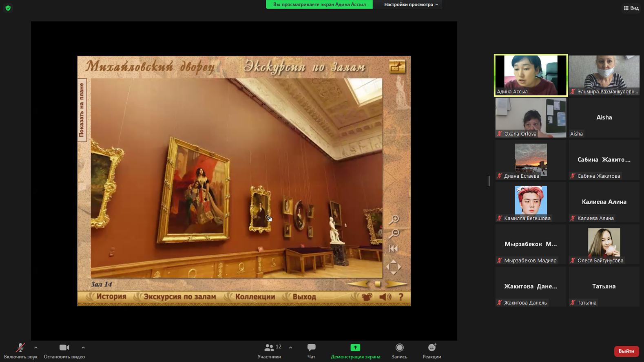Unmute microphone with Включить звук
This screenshot has height=362, width=644.
pyautogui.click(x=20, y=351)
